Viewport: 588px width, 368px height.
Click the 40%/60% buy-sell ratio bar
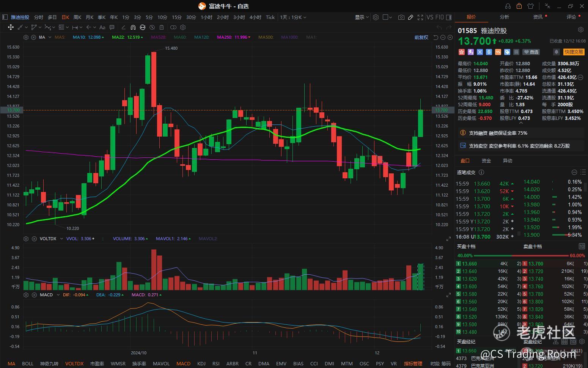click(x=520, y=256)
